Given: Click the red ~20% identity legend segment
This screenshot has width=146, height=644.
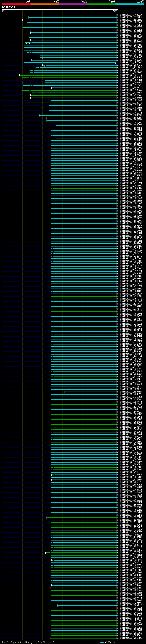Looking at the screenshot, I should [16, 4].
